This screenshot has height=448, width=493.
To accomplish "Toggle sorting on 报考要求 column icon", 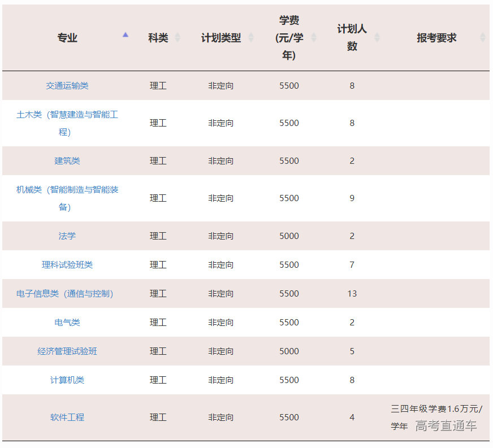I will click(x=482, y=38).
